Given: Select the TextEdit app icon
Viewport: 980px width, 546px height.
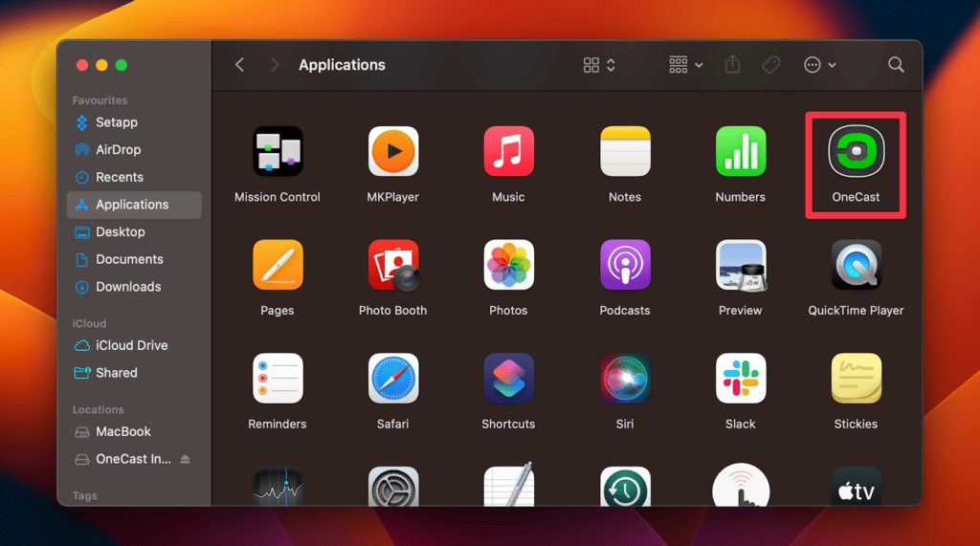Looking at the screenshot, I should point(509,485).
